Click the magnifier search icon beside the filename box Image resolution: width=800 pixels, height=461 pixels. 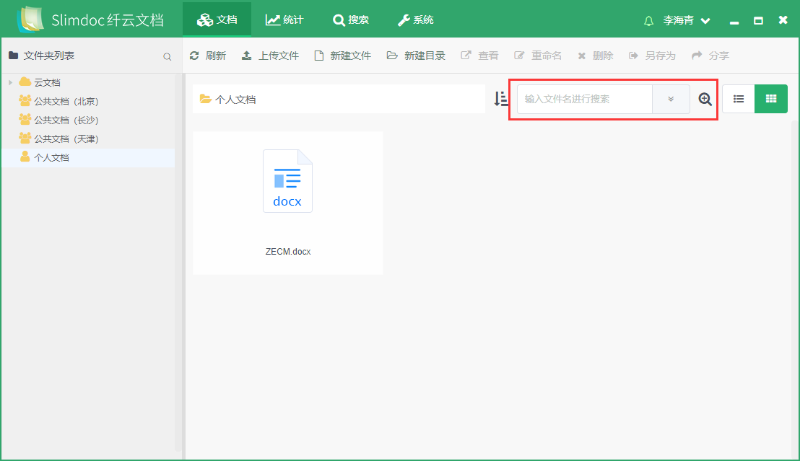tap(705, 99)
